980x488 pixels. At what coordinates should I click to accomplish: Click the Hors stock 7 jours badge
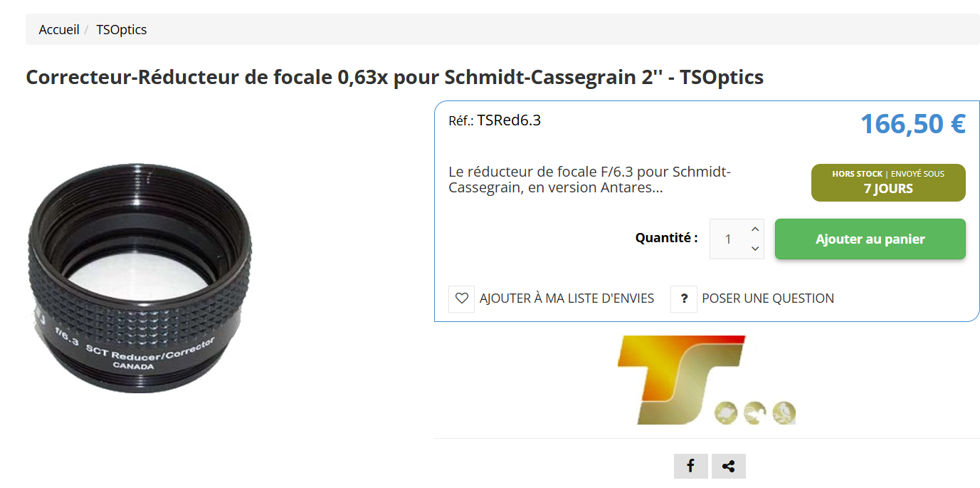click(888, 182)
